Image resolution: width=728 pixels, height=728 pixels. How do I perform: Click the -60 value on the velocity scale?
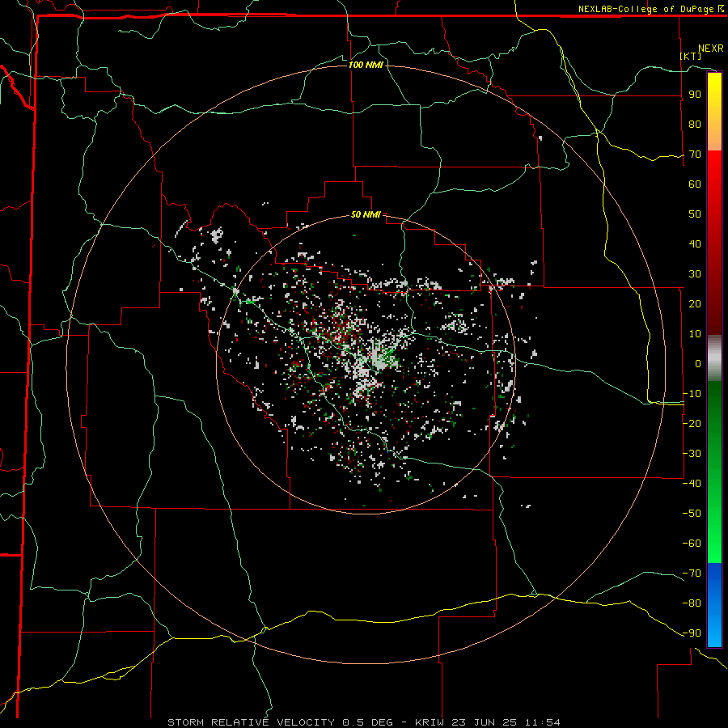tap(692, 544)
